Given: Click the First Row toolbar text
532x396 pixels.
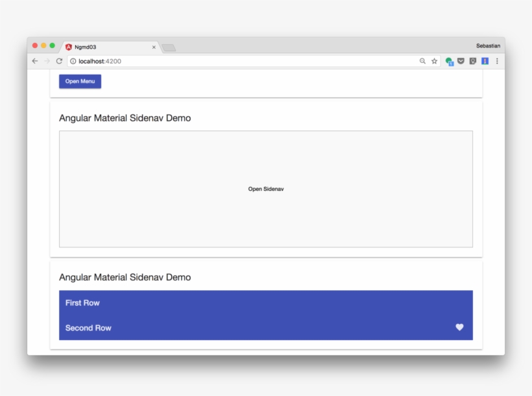Looking at the screenshot, I should point(82,303).
